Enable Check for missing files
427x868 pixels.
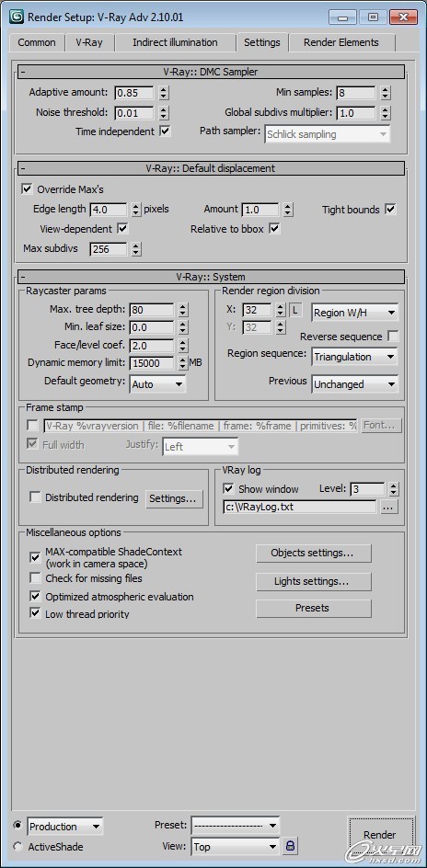tap(35, 578)
